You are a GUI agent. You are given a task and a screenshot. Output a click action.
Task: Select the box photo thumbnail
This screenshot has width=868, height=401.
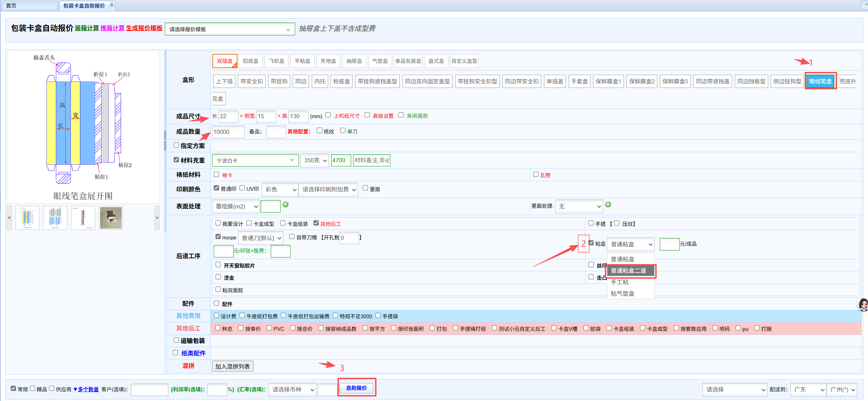pyautogui.click(x=111, y=218)
